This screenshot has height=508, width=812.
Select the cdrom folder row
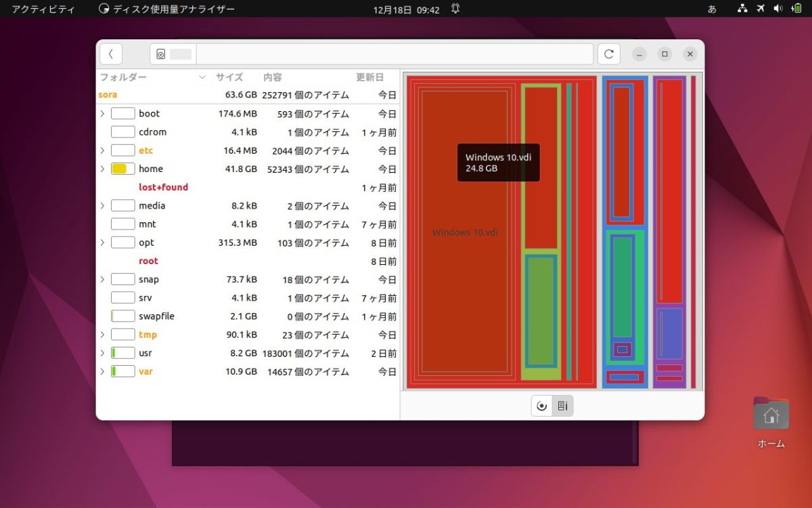click(248, 132)
